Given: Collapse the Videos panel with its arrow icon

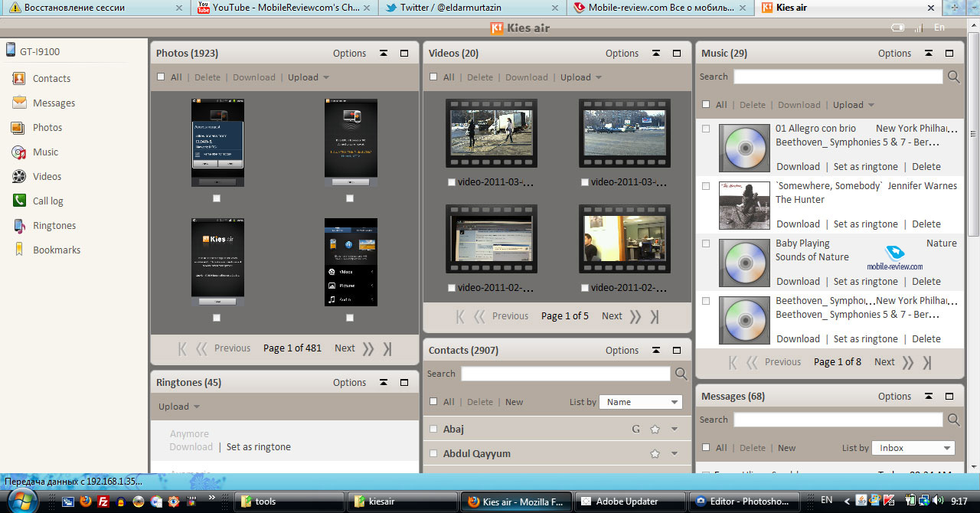Looking at the screenshot, I should [x=656, y=54].
